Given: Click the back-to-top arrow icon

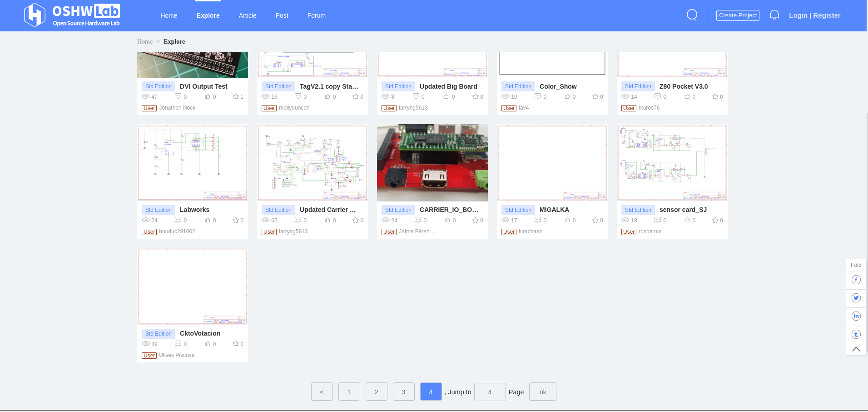Looking at the screenshot, I should click(856, 349).
